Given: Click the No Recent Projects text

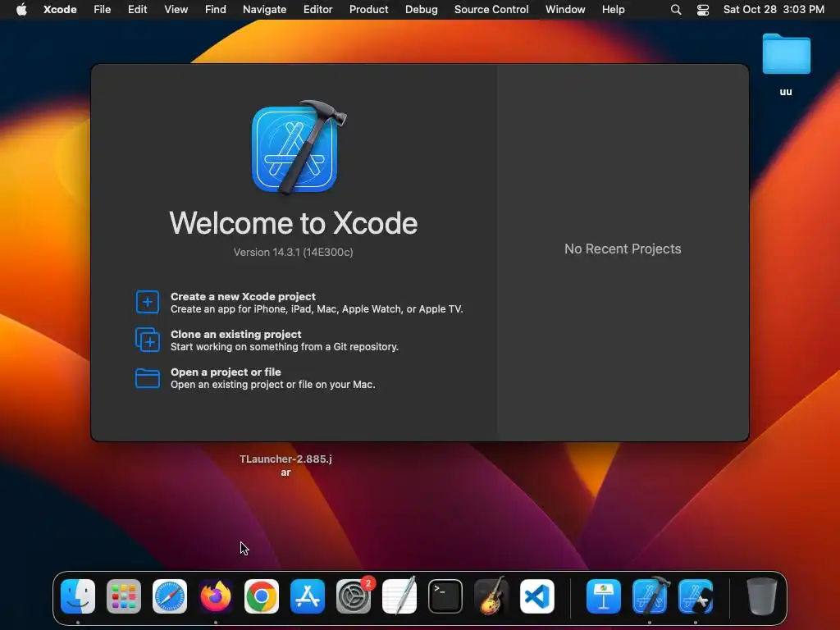Looking at the screenshot, I should 623,249.
